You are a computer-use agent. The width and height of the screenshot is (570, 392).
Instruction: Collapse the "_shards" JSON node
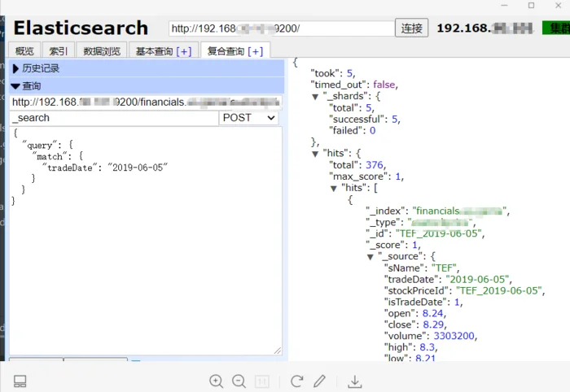[x=315, y=97]
